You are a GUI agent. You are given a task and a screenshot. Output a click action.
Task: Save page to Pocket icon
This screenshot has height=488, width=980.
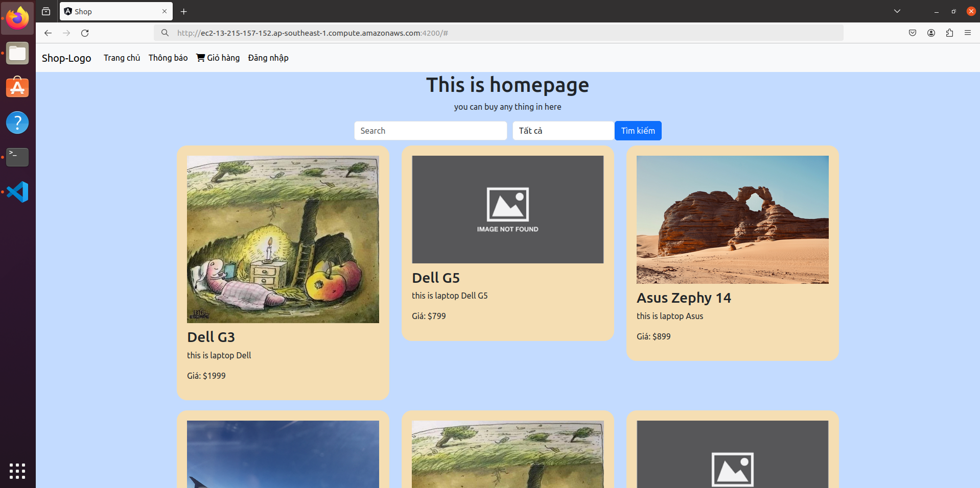coord(913,33)
